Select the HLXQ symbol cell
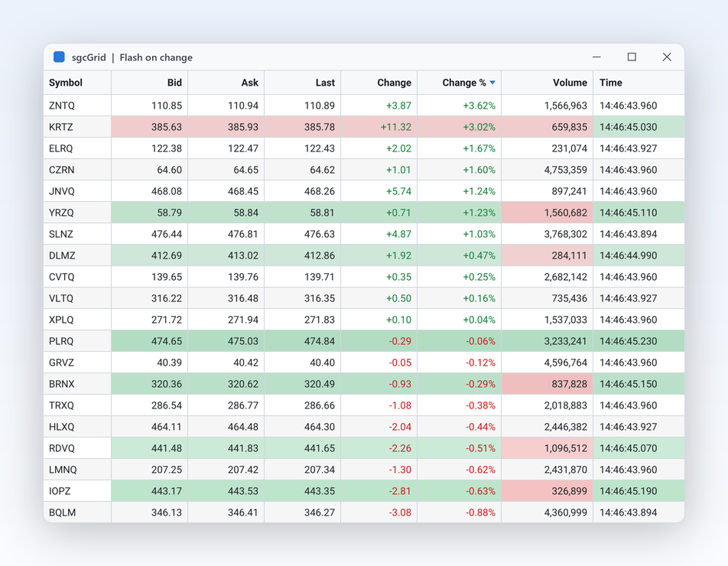 point(77,427)
